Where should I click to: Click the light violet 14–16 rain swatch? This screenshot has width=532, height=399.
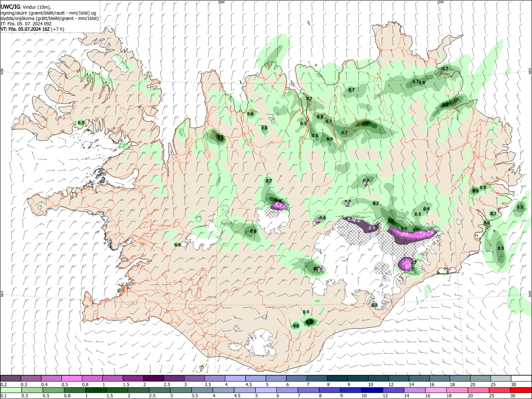415,390
